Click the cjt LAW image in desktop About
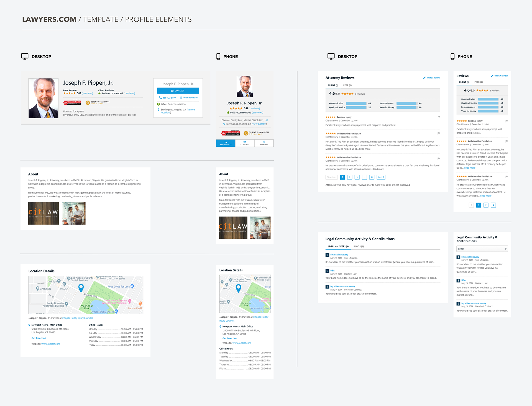The image size is (532, 406). tap(44, 213)
